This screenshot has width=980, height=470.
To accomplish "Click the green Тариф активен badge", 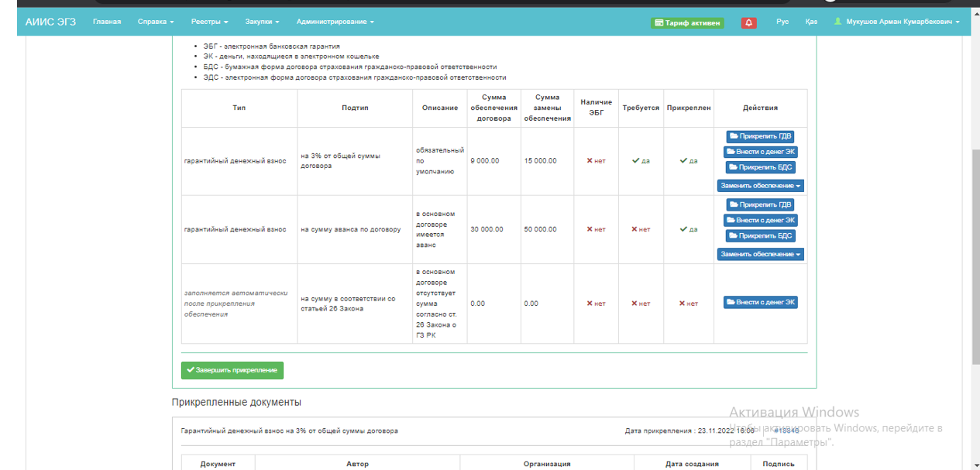I will pos(687,22).
